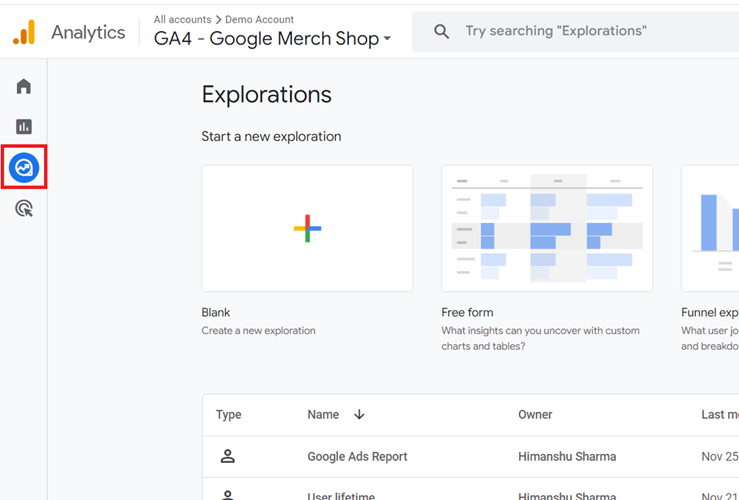739x500 pixels.
Task: Click the Nov 25 date cell
Action: click(x=720, y=456)
